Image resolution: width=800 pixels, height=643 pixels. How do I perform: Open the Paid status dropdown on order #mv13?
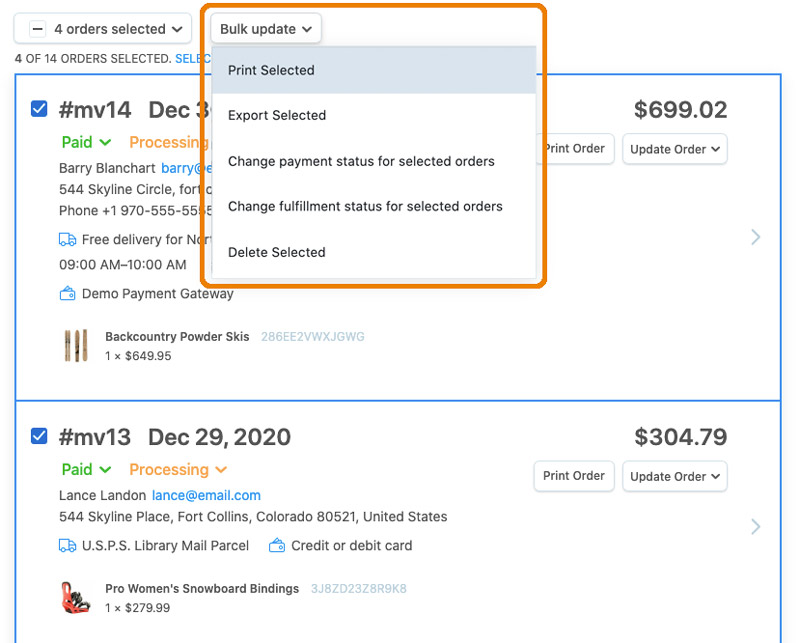click(86, 470)
